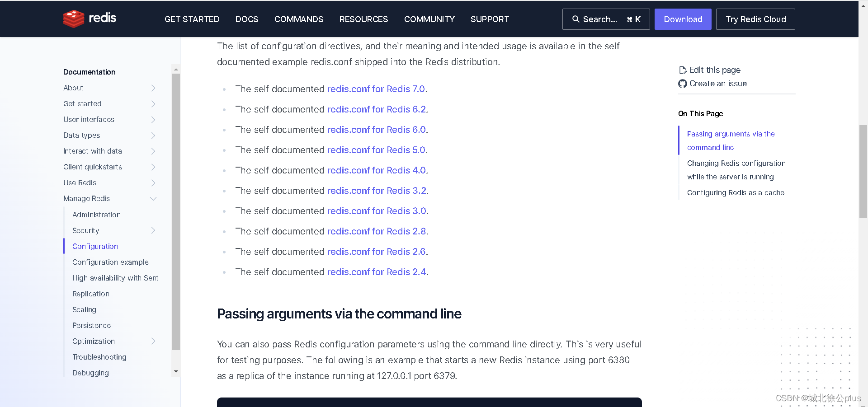Click the Passing arguments via the command line heading
Viewport: 868px width, 407px height.
[x=339, y=313]
